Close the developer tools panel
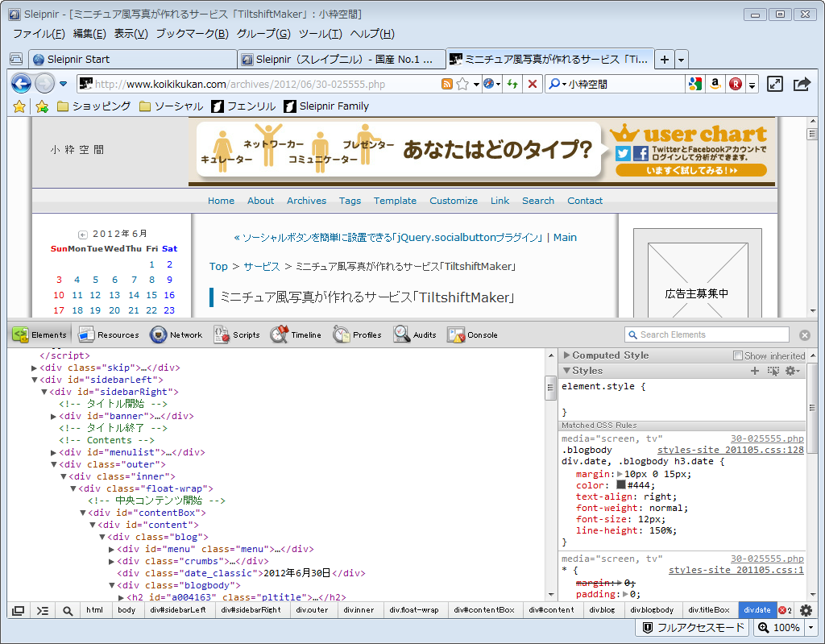The width and height of the screenshot is (825, 644). pos(805,335)
